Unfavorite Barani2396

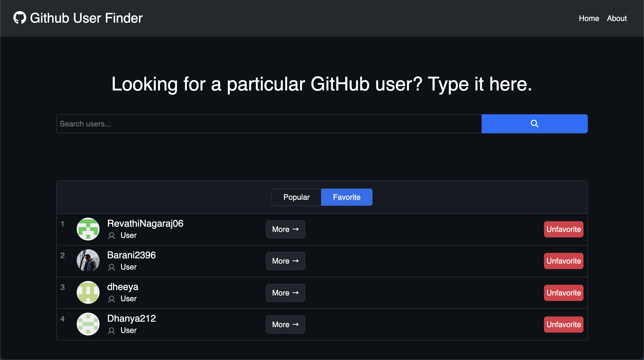pyautogui.click(x=563, y=261)
